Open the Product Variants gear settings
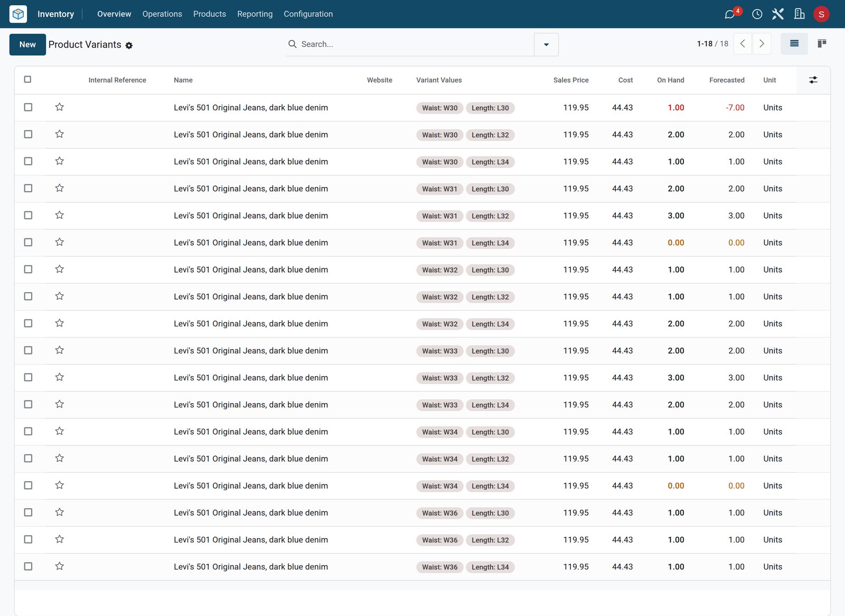Image resolution: width=845 pixels, height=616 pixels. coord(129,45)
